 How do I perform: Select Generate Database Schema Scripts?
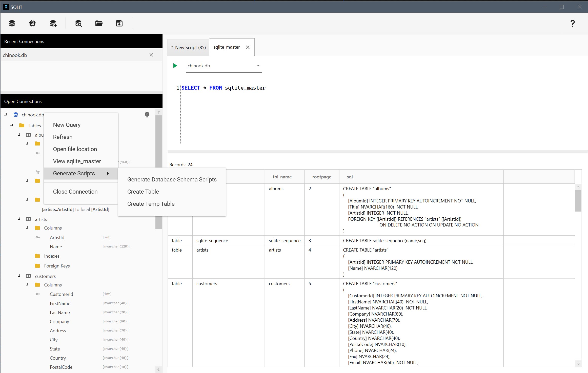172,179
